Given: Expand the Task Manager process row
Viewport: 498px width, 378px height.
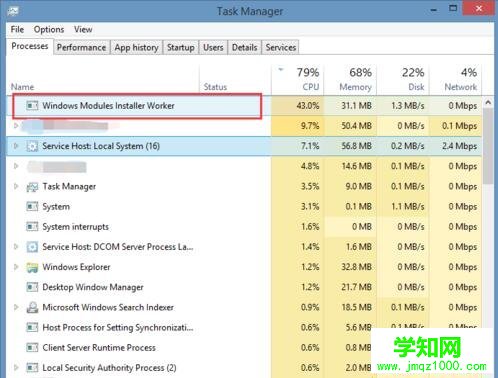Looking at the screenshot, I should pyautogui.click(x=16, y=186).
